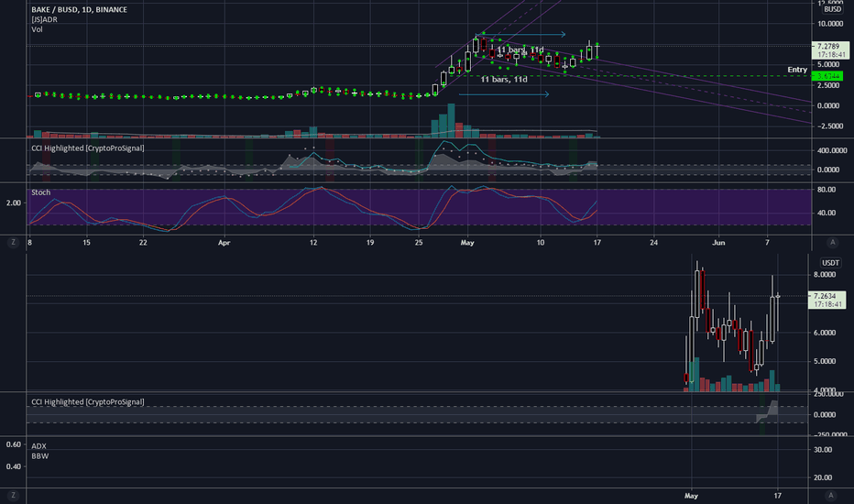Click '17' on the lower time axis
854x504 pixels.
coord(777,496)
